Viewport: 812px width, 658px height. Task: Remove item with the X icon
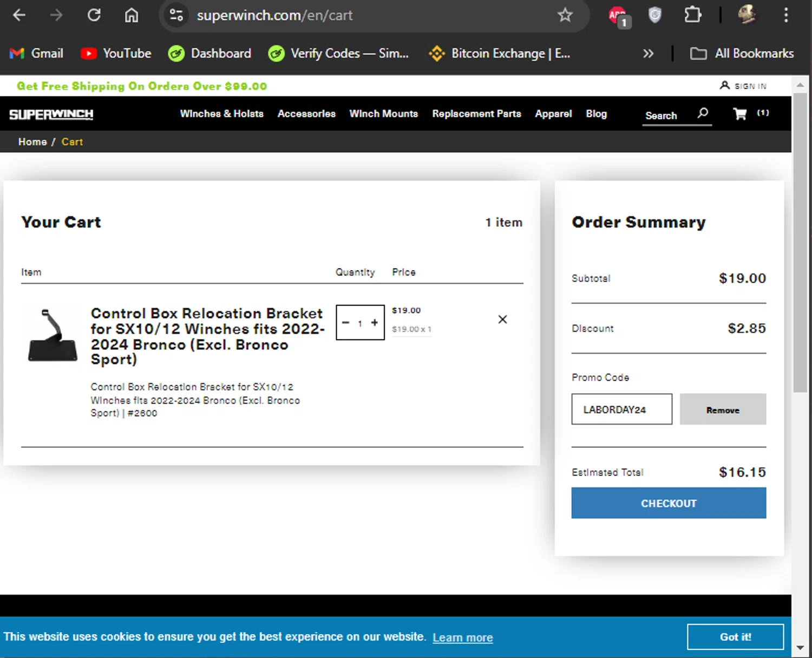tap(502, 320)
